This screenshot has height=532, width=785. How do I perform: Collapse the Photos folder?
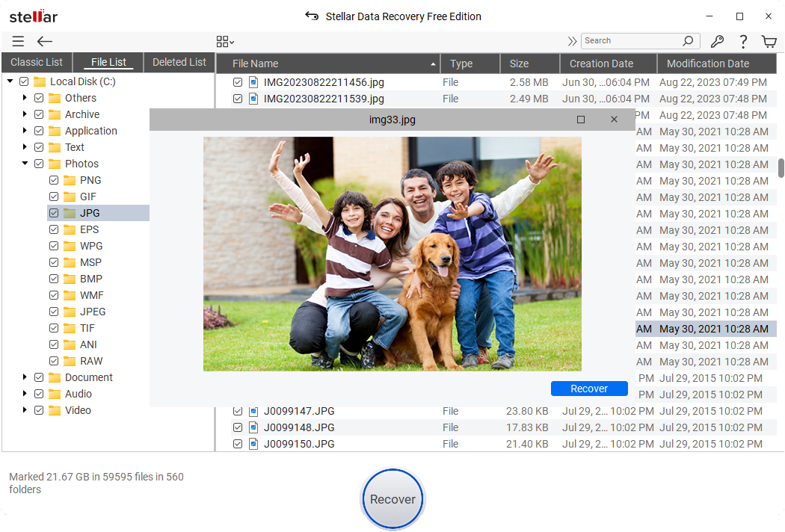(25, 164)
